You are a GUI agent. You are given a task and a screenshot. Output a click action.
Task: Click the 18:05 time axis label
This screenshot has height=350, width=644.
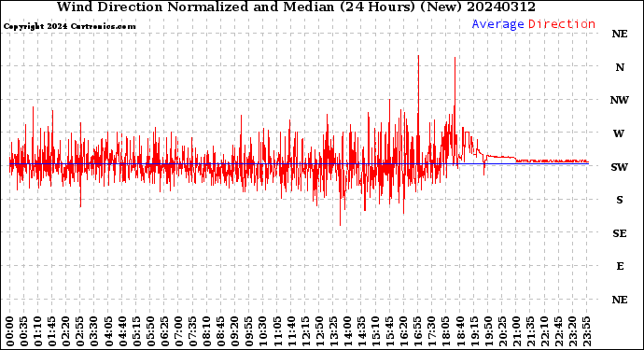pyautogui.click(x=446, y=331)
